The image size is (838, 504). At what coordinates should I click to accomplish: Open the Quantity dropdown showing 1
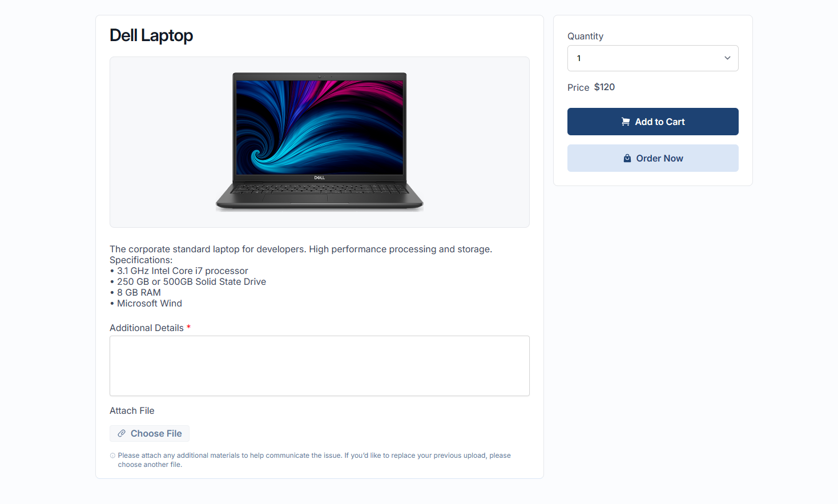(x=653, y=58)
